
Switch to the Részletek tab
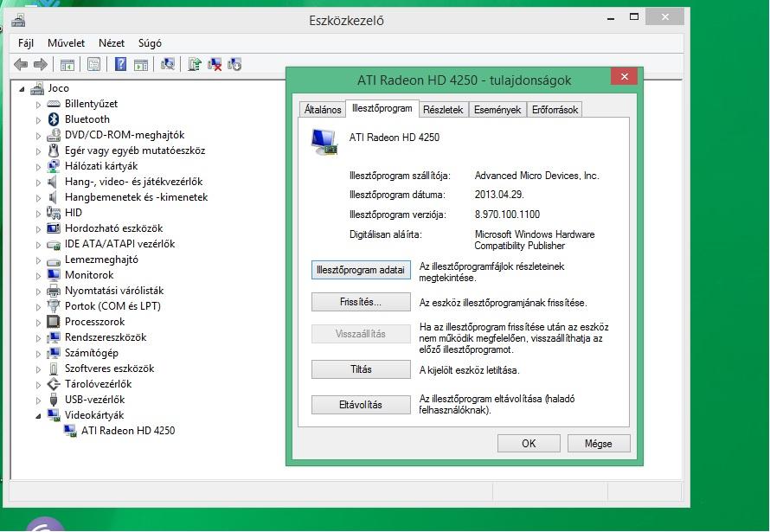[x=443, y=110]
